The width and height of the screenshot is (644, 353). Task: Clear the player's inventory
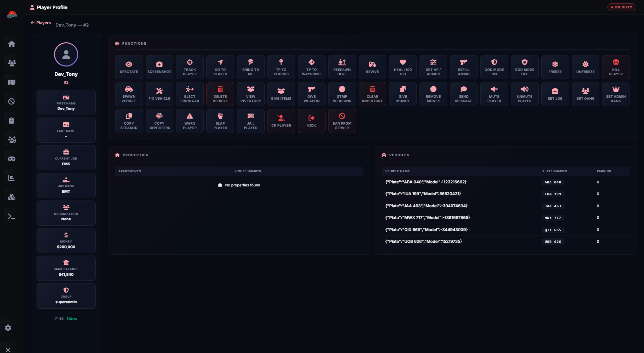(372, 94)
